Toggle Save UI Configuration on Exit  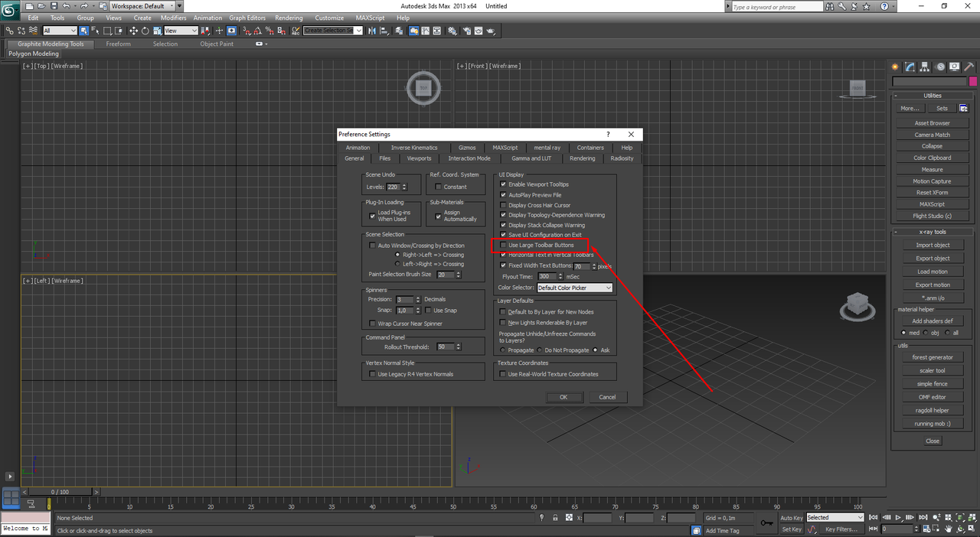[503, 235]
